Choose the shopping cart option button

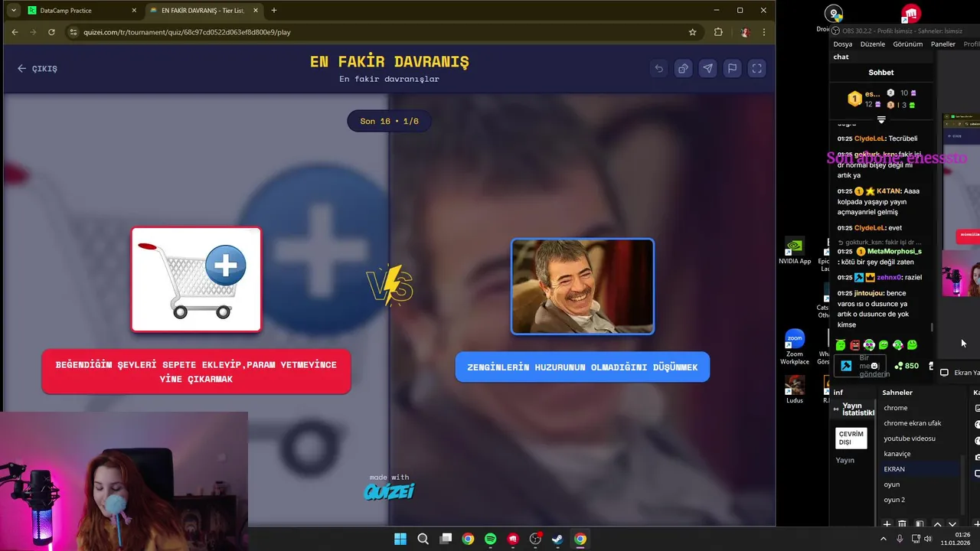(196, 372)
